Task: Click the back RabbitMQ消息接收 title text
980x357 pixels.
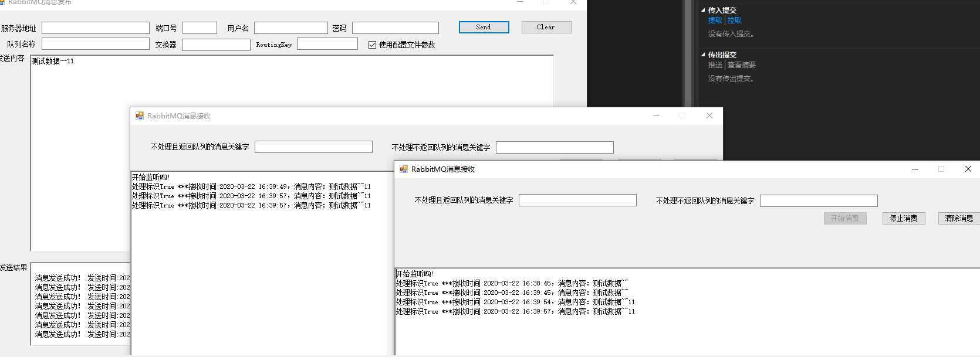Action: point(179,116)
